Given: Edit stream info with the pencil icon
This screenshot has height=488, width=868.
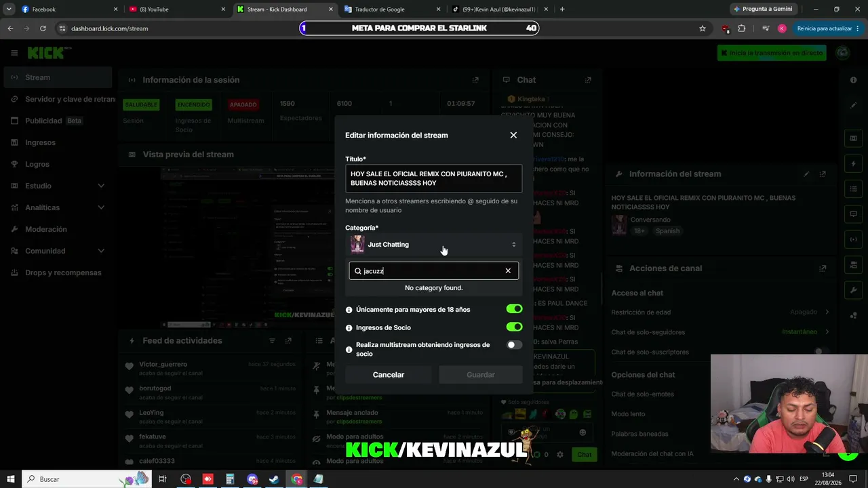Looking at the screenshot, I should click(806, 174).
